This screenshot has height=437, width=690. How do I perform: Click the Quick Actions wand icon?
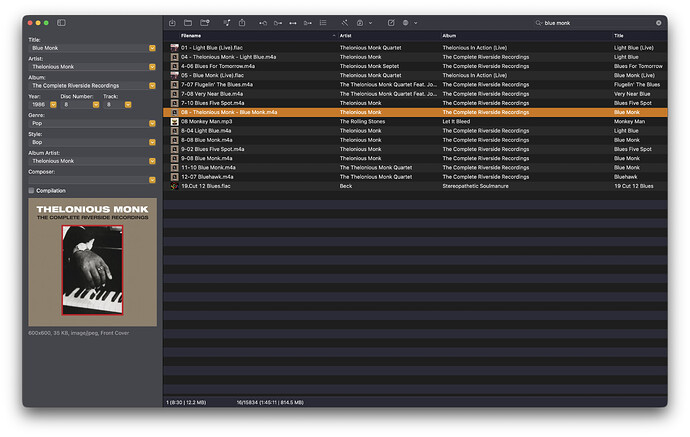click(x=345, y=22)
